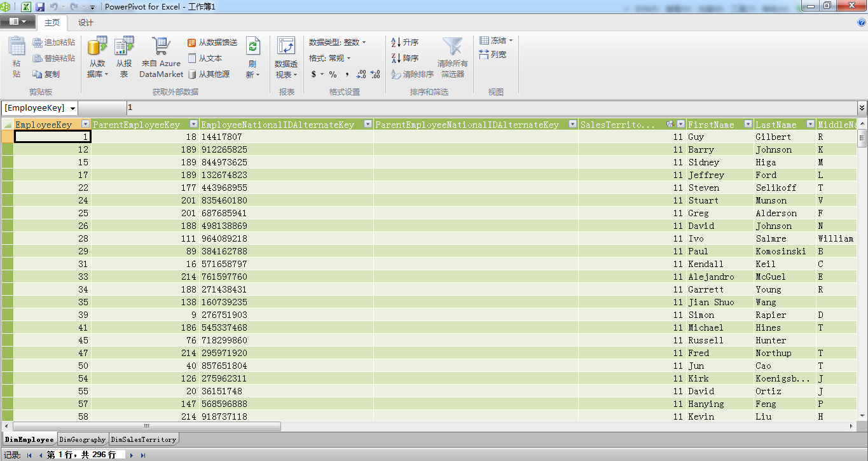This screenshot has height=461, width=868.
Task: Open filter dropdown on ParentEmployeeKey column
Action: pyautogui.click(x=193, y=125)
